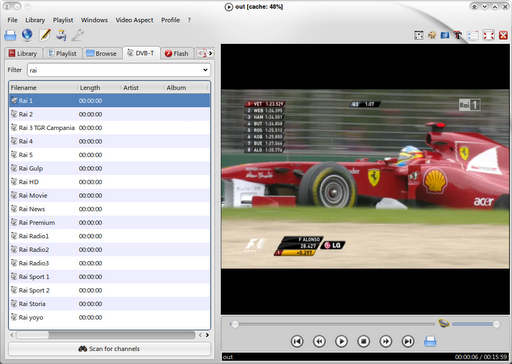Stop playback with the stop button

pyautogui.click(x=363, y=341)
